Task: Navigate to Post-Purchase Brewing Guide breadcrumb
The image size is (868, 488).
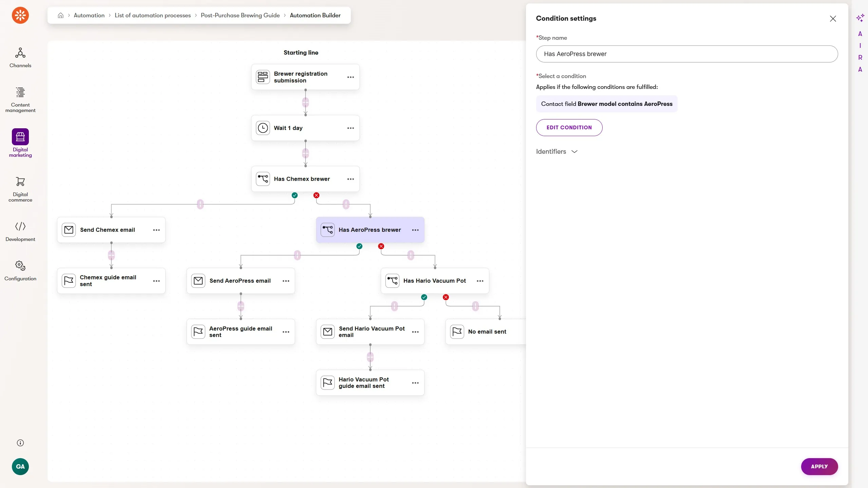Action: [240, 15]
